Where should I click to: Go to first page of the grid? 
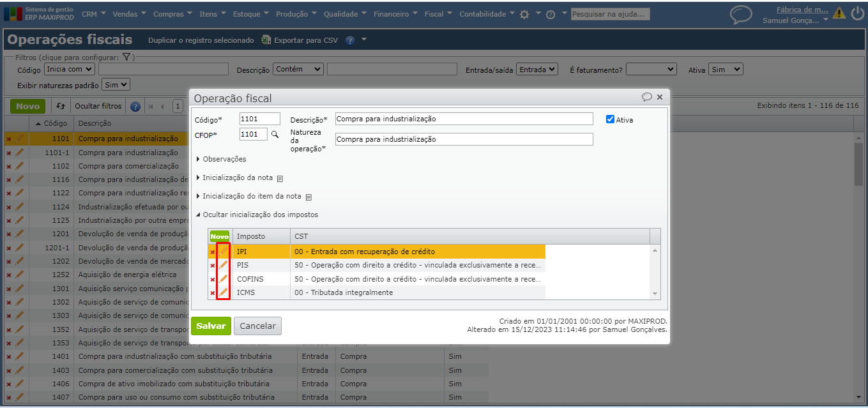point(151,106)
